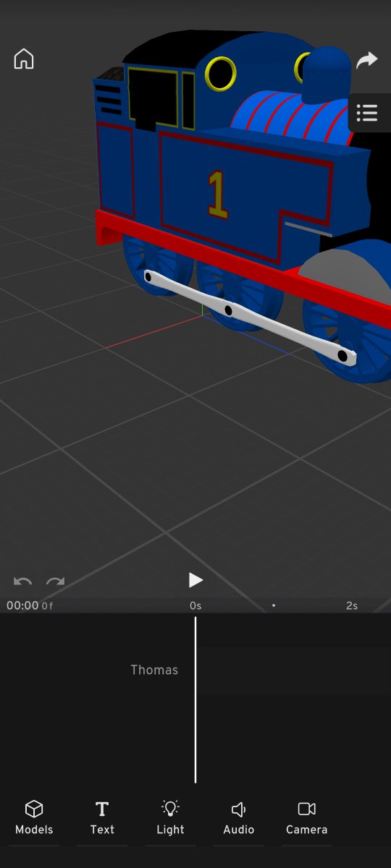
Task: Open the scene list menu icon
Action: pyautogui.click(x=367, y=113)
